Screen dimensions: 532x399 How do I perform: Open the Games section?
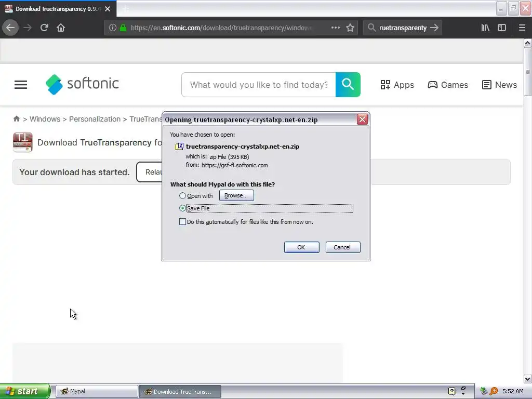448,85
